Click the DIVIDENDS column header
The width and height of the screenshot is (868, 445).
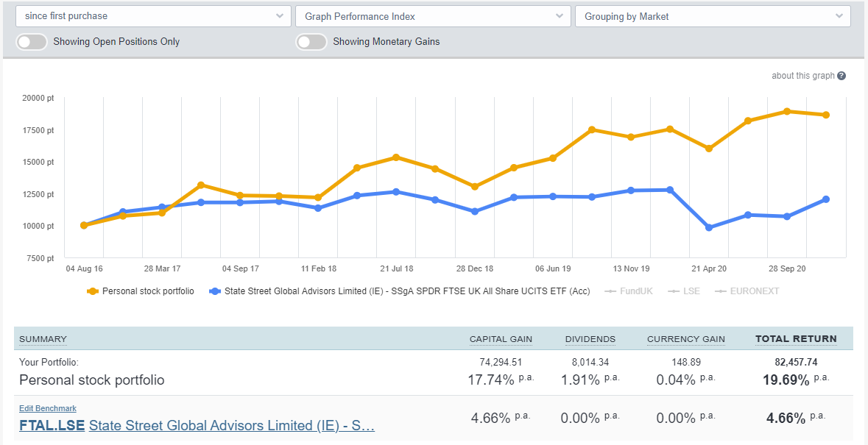pos(590,339)
